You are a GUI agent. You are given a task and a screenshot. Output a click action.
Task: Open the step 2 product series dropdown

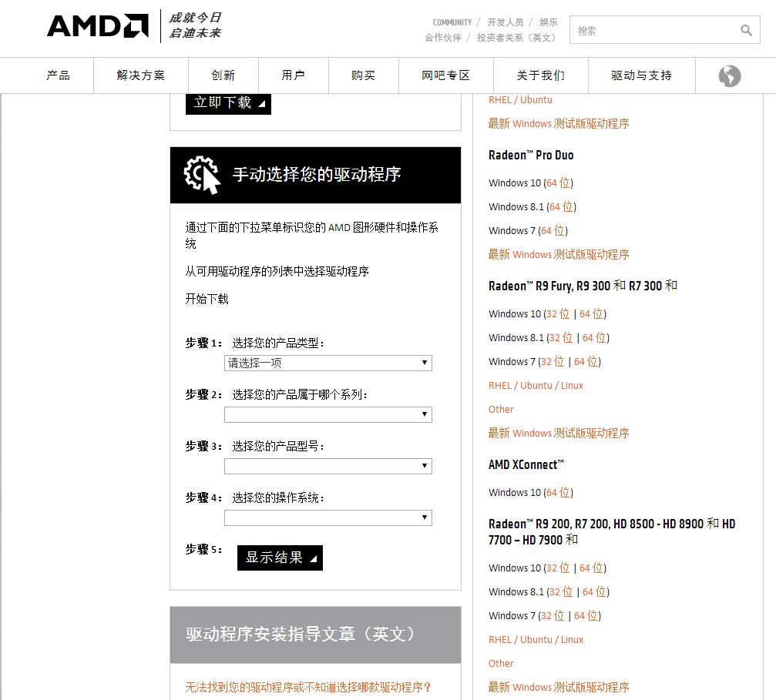tap(328, 414)
